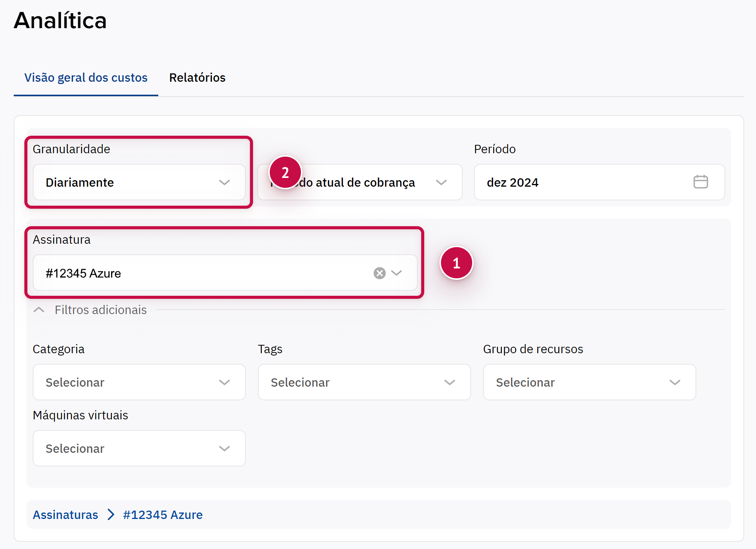Select the Visão geral dos custos tab

pos(86,78)
